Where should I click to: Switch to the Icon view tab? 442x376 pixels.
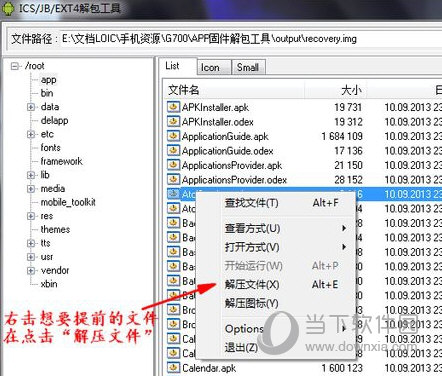click(214, 68)
